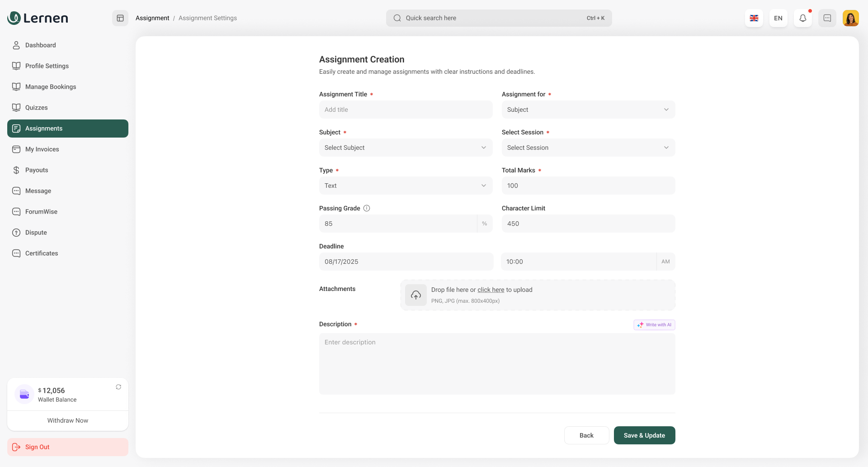
Task: Expand the Select Session dropdown
Action: pos(588,148)
